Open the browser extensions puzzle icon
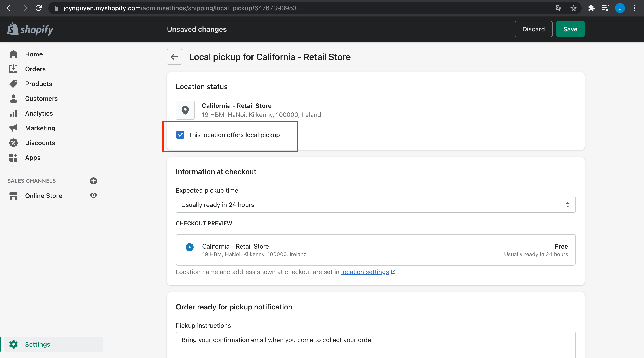 coord(591,8)
